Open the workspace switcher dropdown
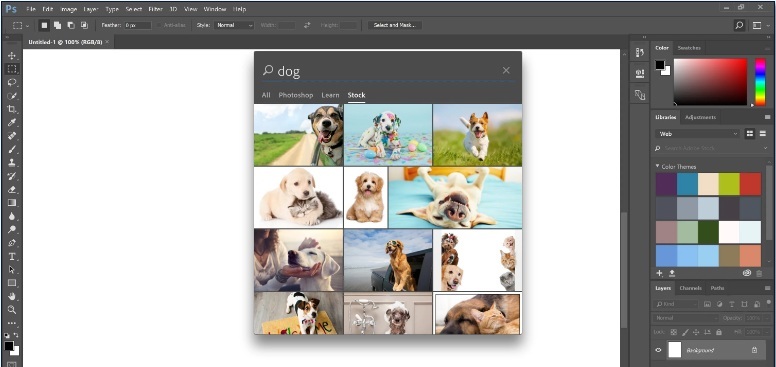The image size is (776, 367). (x=757, y=25)
